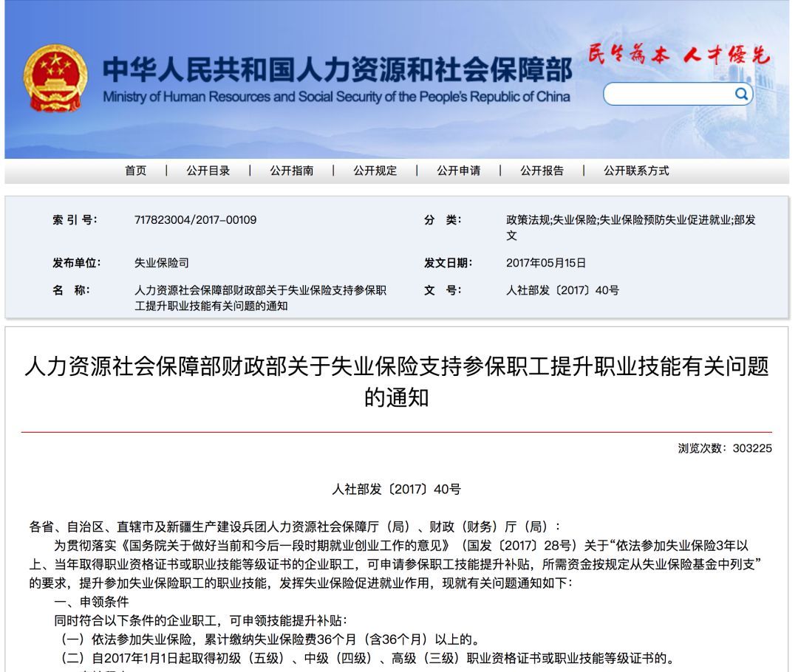This screenshot has width=798, height=672.
Task: Select the 文号 value in info table
Action: 562,290
